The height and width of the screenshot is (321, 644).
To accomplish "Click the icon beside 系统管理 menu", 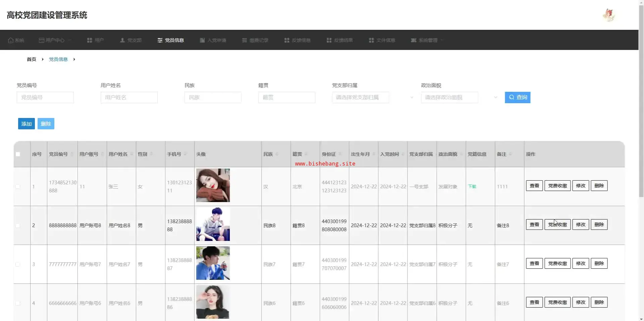I will tap(414, 40).
